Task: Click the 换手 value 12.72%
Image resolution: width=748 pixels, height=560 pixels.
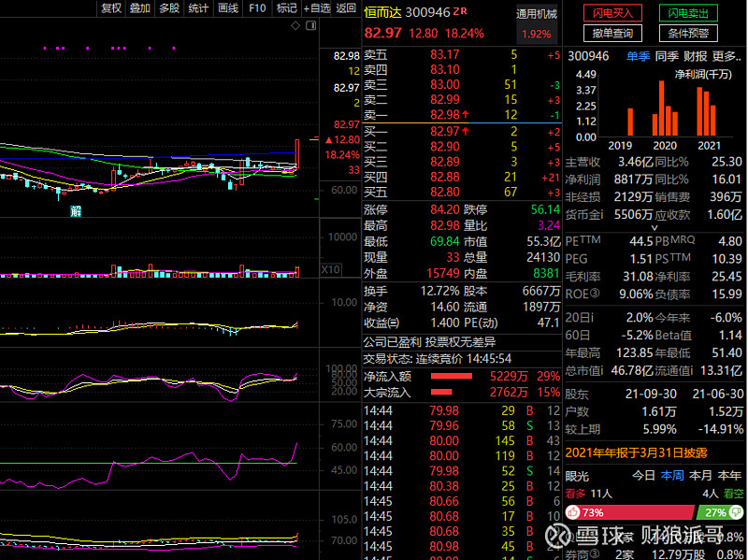Action: (x=439, y=291)
